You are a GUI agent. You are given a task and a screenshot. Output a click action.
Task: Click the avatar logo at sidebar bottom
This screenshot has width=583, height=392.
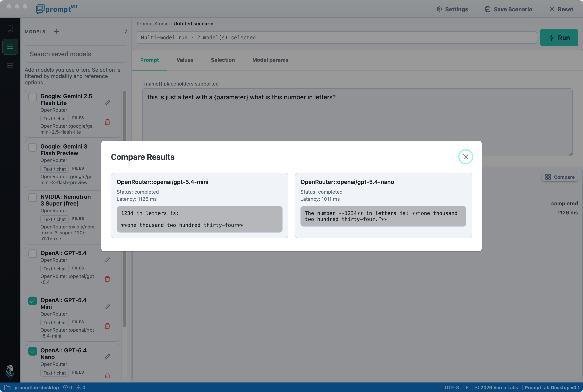pyautogui.click(x=10, y=372)
